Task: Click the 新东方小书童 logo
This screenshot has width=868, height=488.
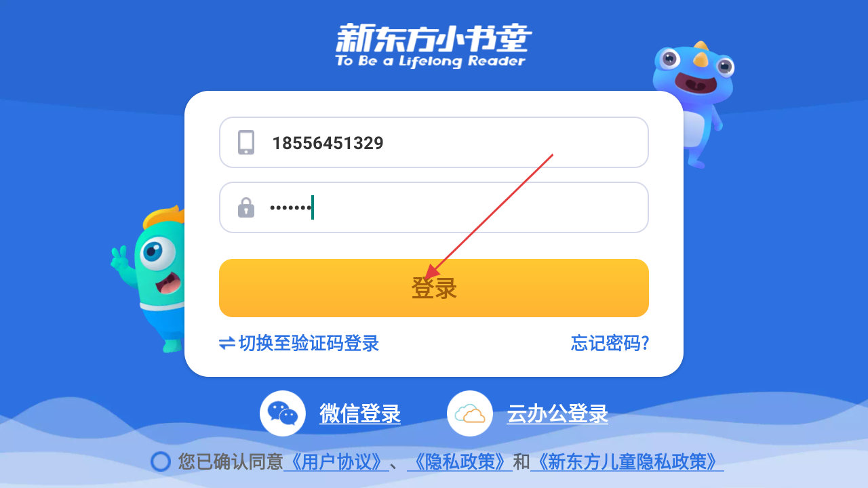Action: (432, 39)
